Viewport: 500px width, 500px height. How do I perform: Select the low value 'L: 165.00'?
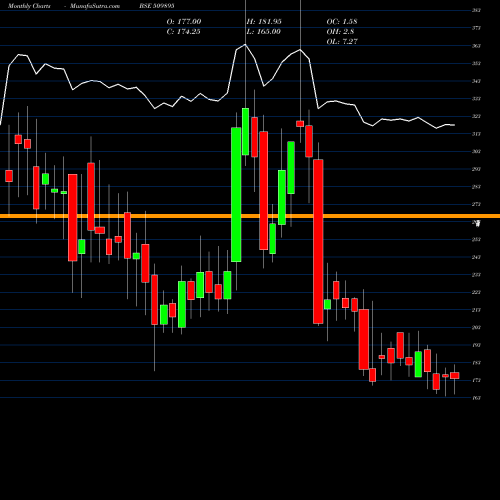(x=263, y=31)
